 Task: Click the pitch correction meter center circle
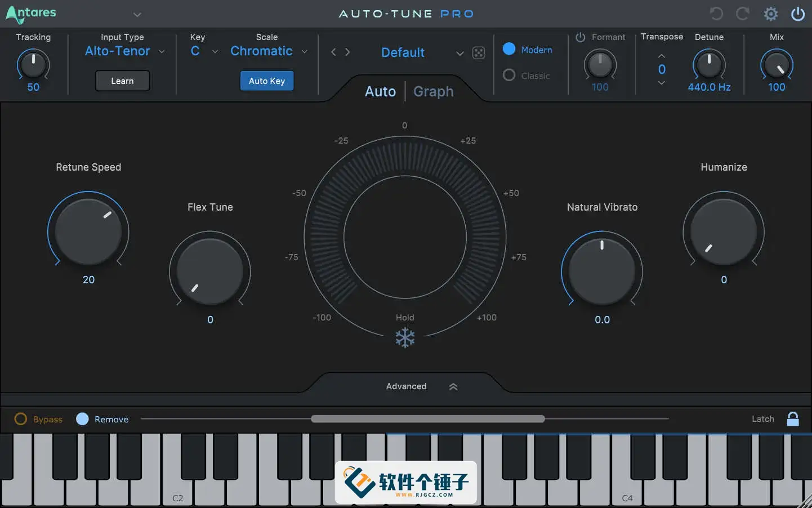click(405, 237)
